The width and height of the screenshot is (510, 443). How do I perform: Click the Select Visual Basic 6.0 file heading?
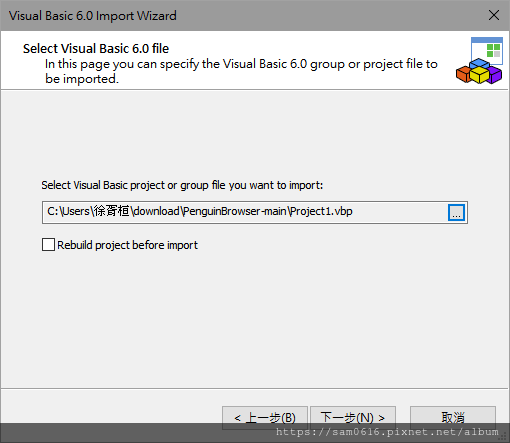(x=96, y=49)
